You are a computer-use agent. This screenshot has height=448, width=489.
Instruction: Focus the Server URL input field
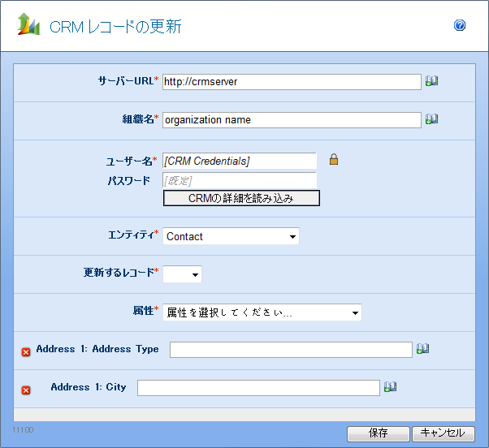(x=292, y=81)
